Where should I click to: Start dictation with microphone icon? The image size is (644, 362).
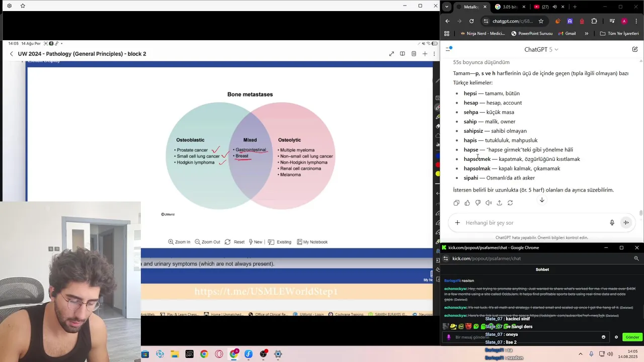[x=612, y=223]
